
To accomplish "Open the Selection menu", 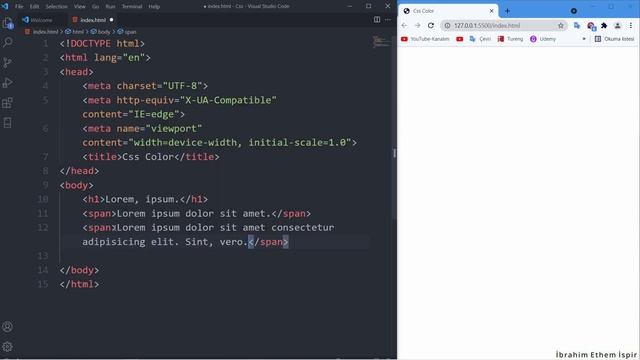I will [56, 7].
